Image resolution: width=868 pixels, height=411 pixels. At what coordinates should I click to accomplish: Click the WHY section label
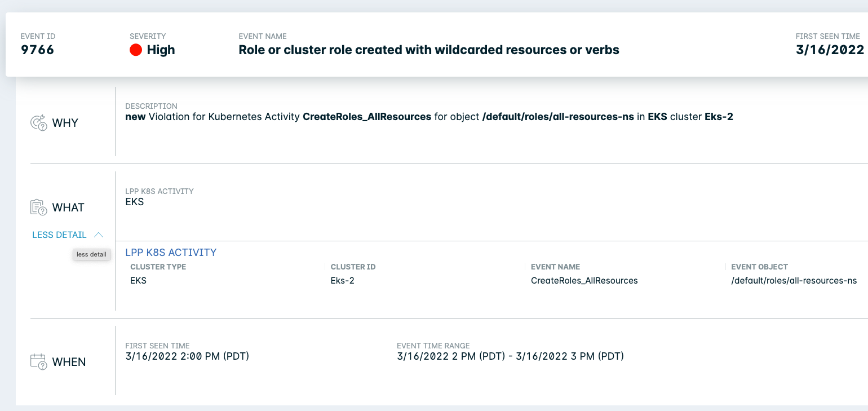(x=65, y=123)
